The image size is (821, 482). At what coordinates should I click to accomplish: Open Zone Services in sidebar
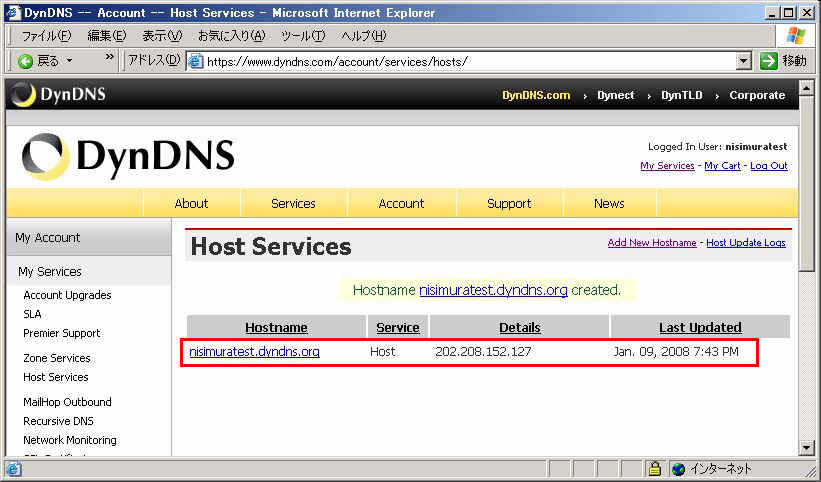tap(57, 358)
